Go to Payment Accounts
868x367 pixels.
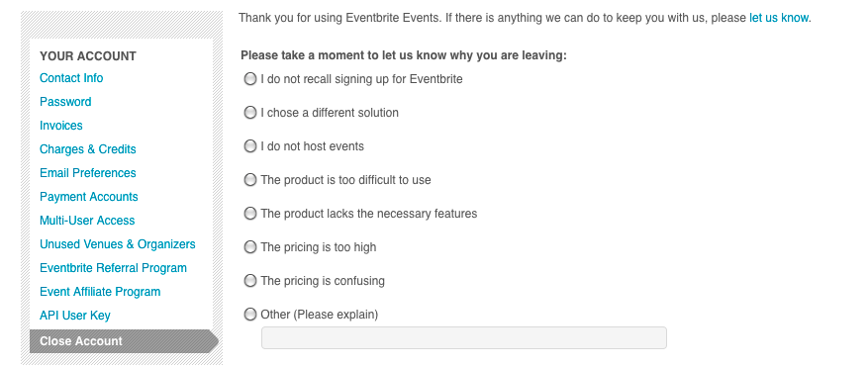(x=88, y=197)
